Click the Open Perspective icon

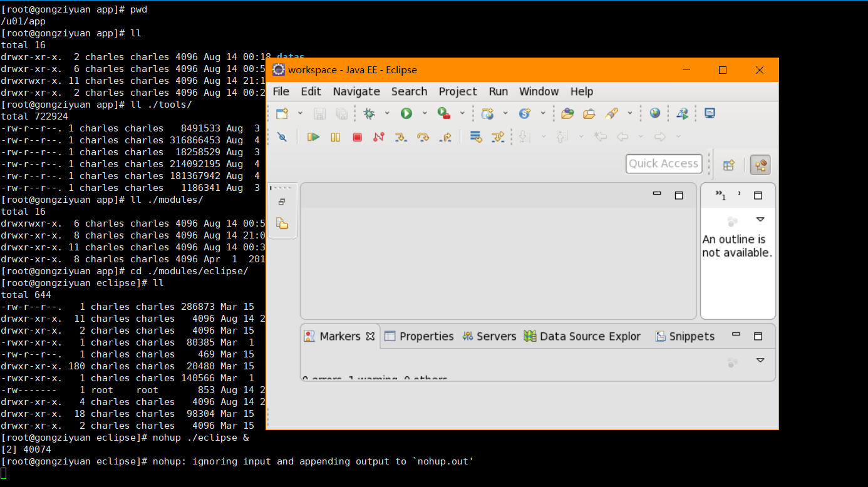(729, 165)
